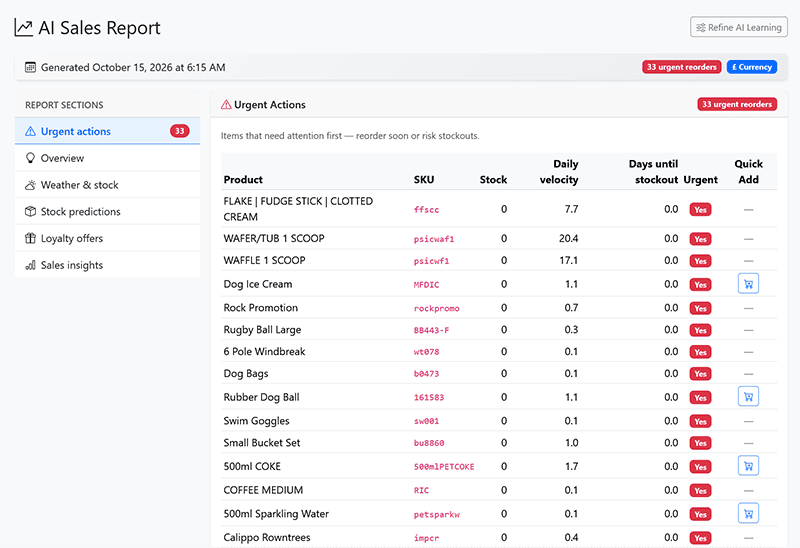Click product name Calippo Rowntrees
Viewport: 800px width, 548px height.
tap(267, 537)
